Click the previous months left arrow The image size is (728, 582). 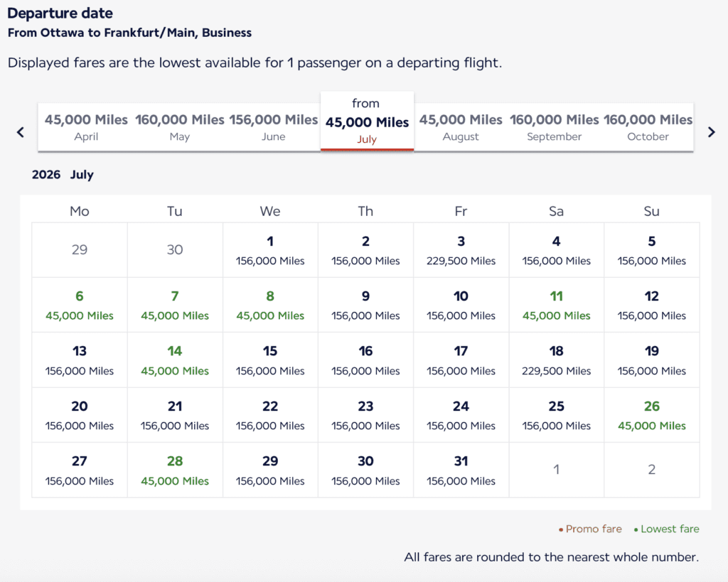(x=21, y=131)
